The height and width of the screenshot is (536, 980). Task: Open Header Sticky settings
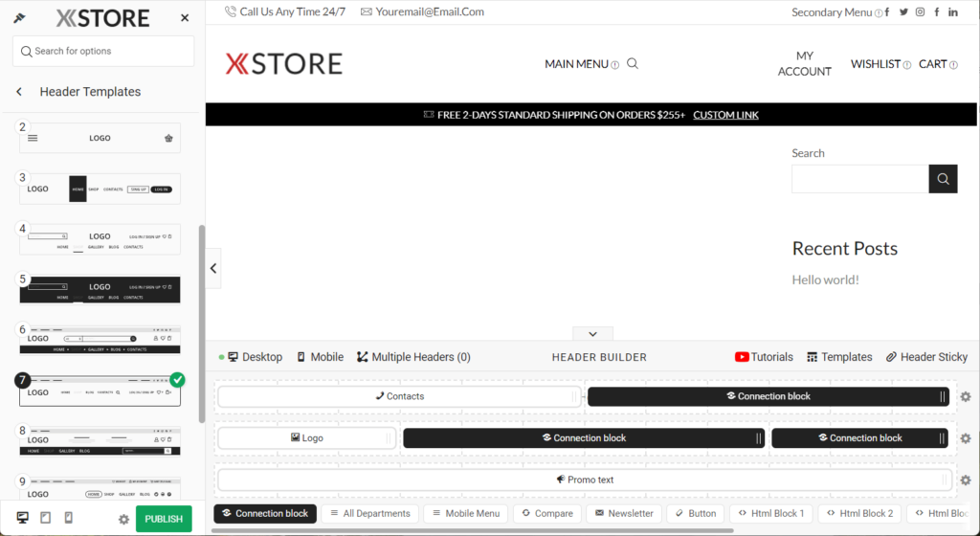click(926, 357)
